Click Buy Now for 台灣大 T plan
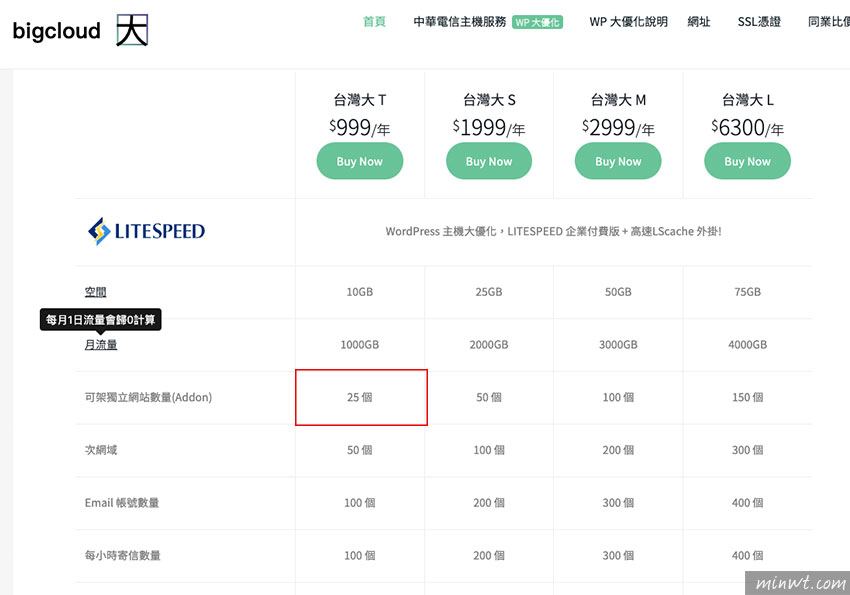 (x=359, y=161)
